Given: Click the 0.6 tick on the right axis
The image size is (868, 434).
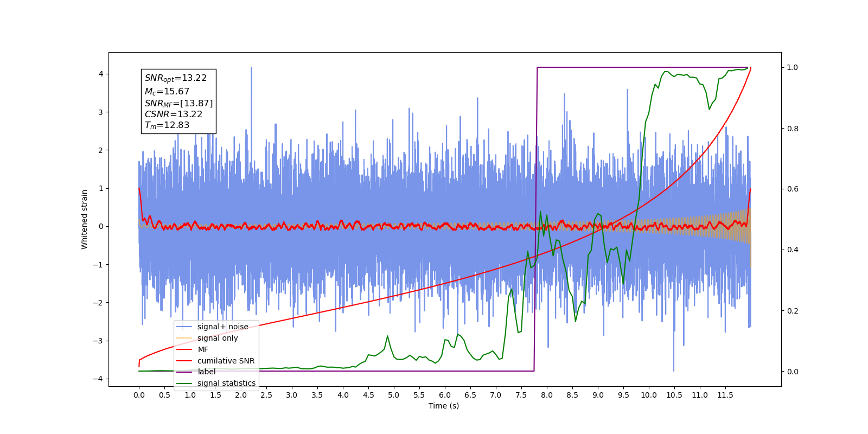Looking at the screenshot, I should coord(793,189).
